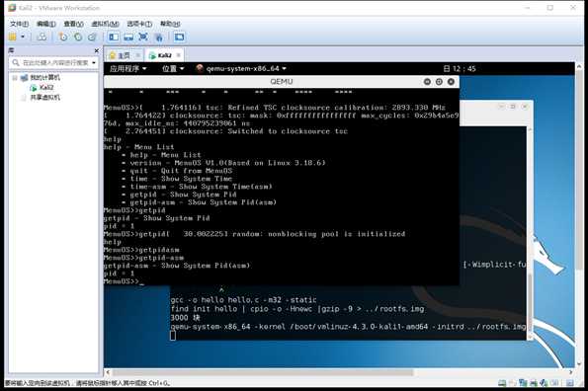Image resolution: width=588 pixels, height=391 pixels.
Task: Minimize the background terminal window
Action: (501, 107)
